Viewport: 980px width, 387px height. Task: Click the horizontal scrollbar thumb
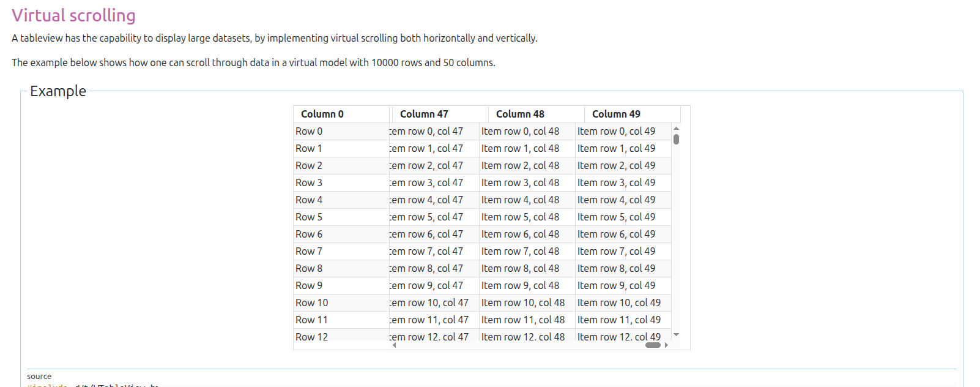[x=653, y=345]
